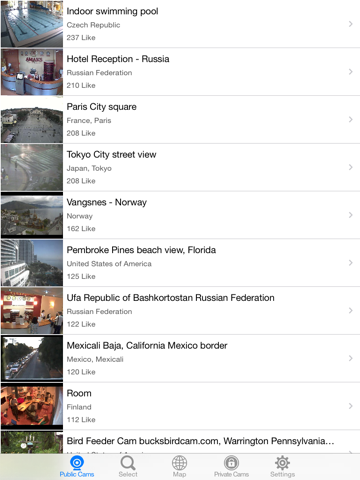Open Indoor swimming pool thumbnail
The height and width of the screenshot is (480, 360).
[32, 24]
